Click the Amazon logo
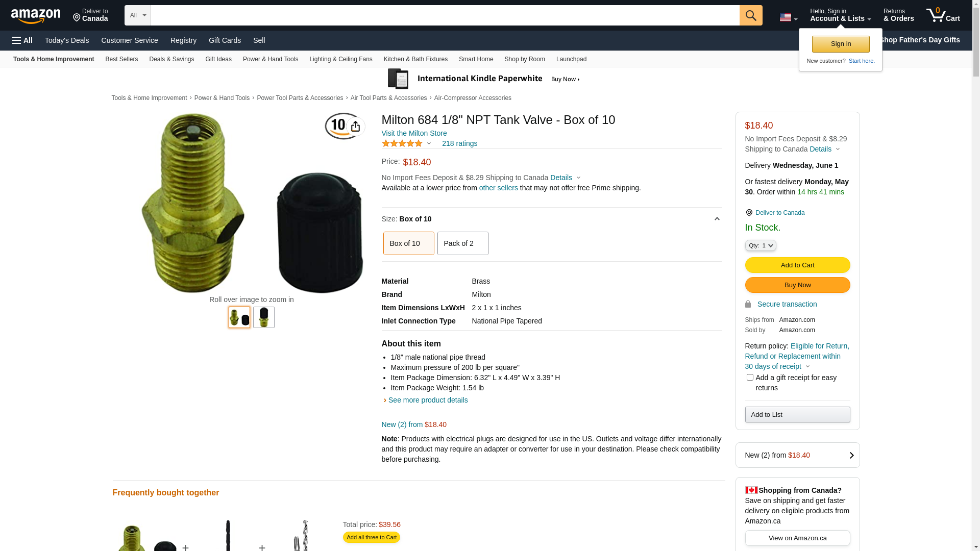980x551 pixels. click(x=36, y=16)
